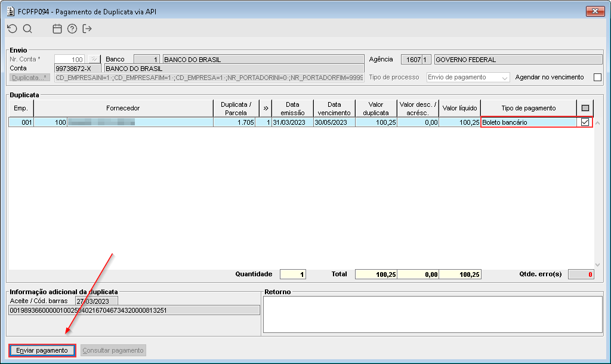Click the double-chevron column header

[266, 109]
